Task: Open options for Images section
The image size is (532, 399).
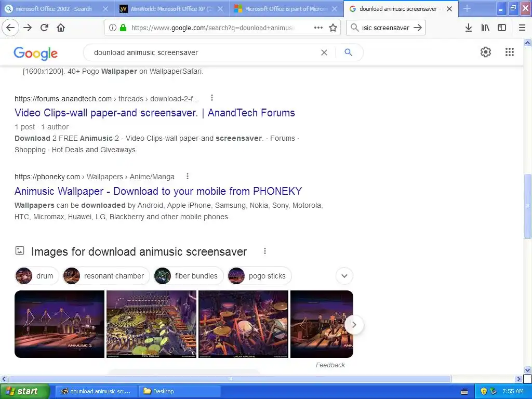Action: [264, 251]
